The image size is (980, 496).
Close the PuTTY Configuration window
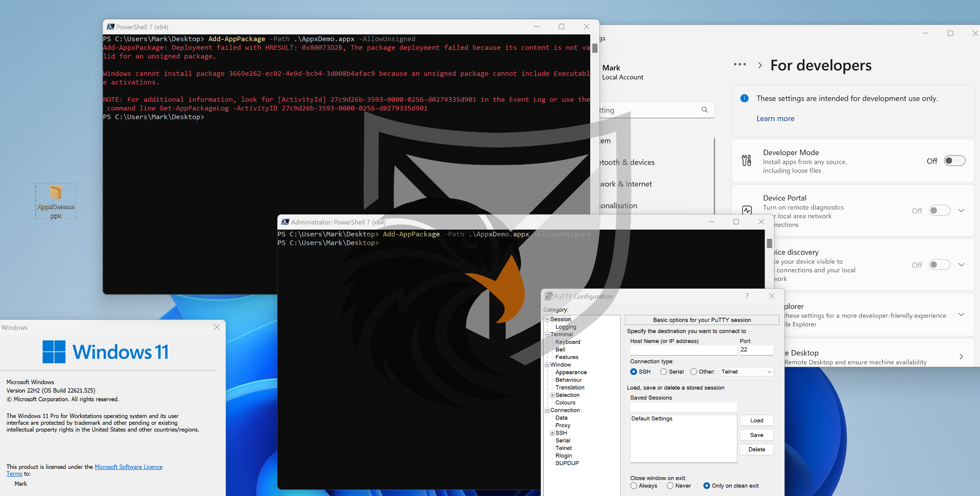pyautogui.click(x=772, y=296)
